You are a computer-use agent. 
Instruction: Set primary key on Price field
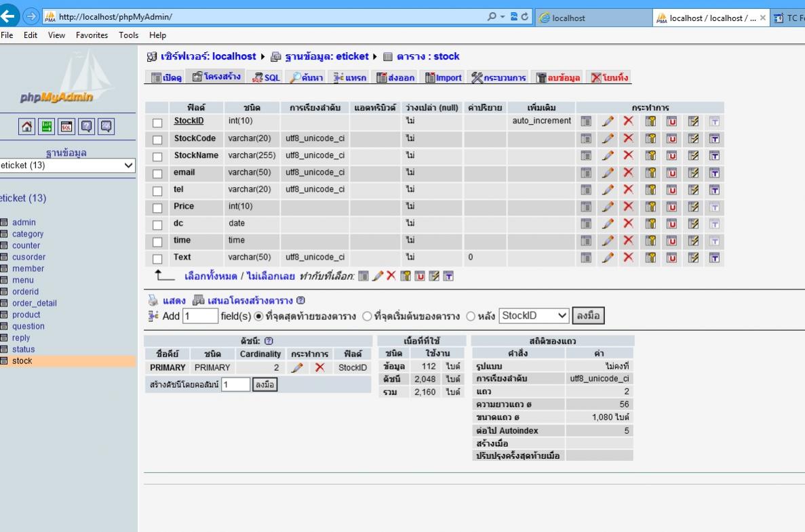650,207
